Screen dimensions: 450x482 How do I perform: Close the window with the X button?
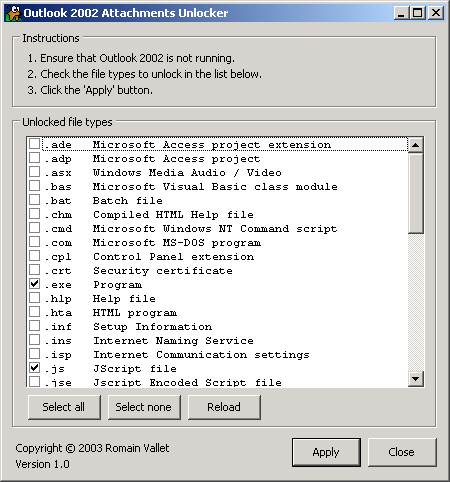pos(435,13)
